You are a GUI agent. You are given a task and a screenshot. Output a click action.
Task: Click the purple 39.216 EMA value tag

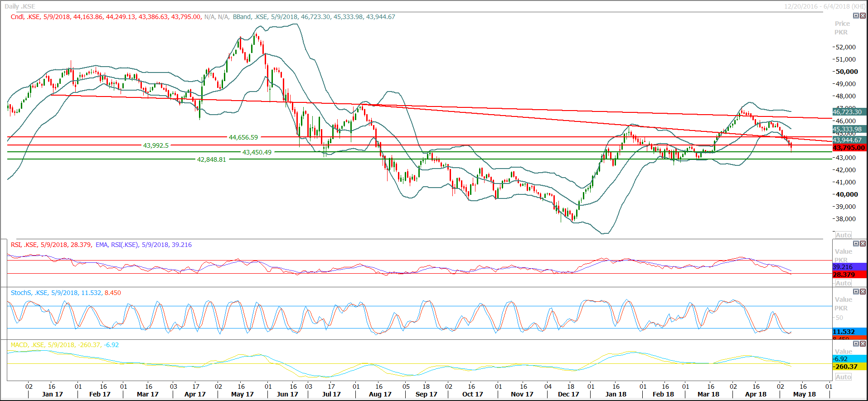pyautogui.click(x=849, y=267)
